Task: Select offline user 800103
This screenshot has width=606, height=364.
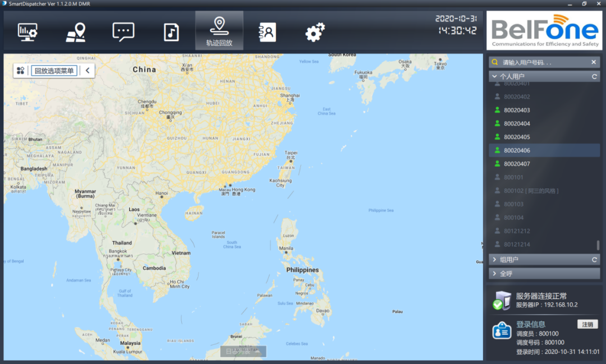Action: (x=544, y=204)
